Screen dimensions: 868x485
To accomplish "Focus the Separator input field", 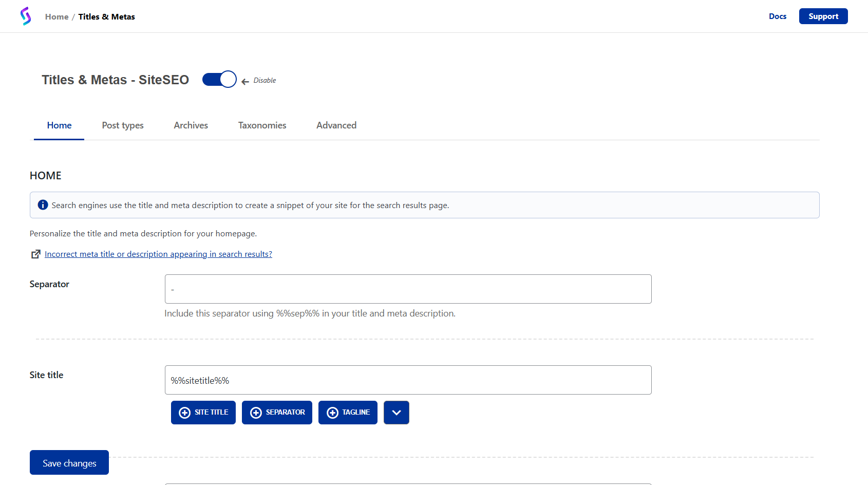I will click(408, 289).
